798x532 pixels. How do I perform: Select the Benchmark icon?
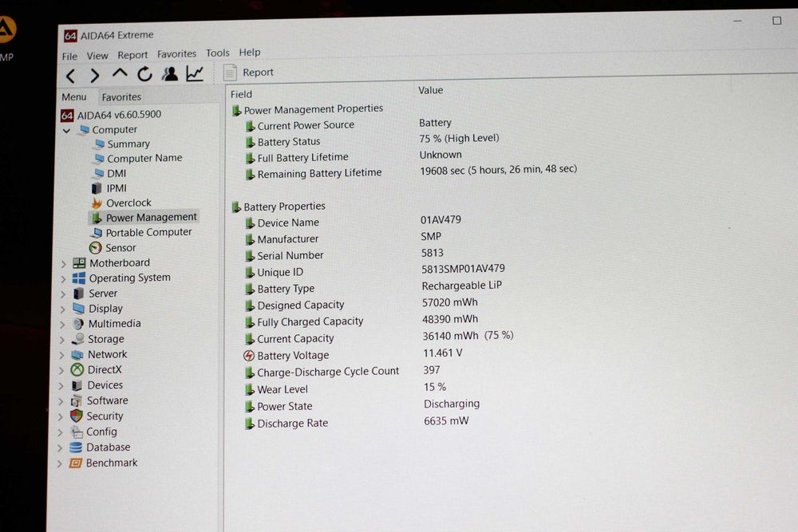pyautogui.click(x=75, y=463)
